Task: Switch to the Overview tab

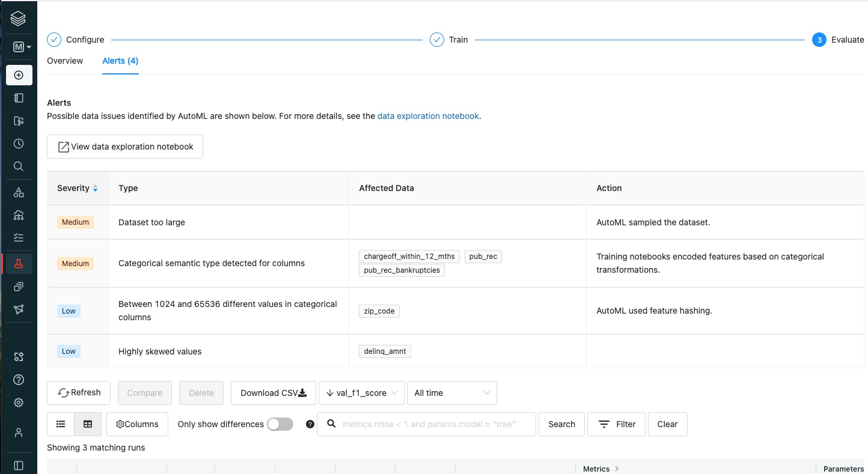Action: [x=65, y=61]
